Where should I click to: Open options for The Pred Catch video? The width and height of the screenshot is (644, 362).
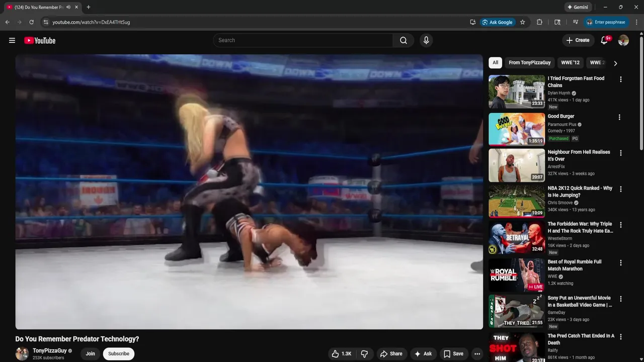620,337
